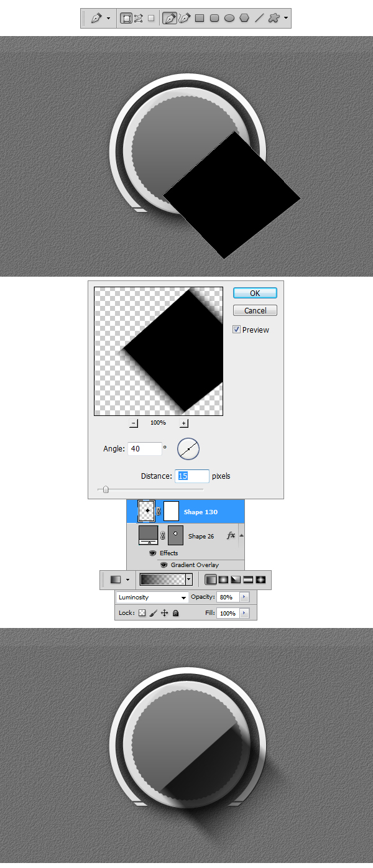Select the Line shape tool
Screen dimensions: 373x868
click(259, 19)
